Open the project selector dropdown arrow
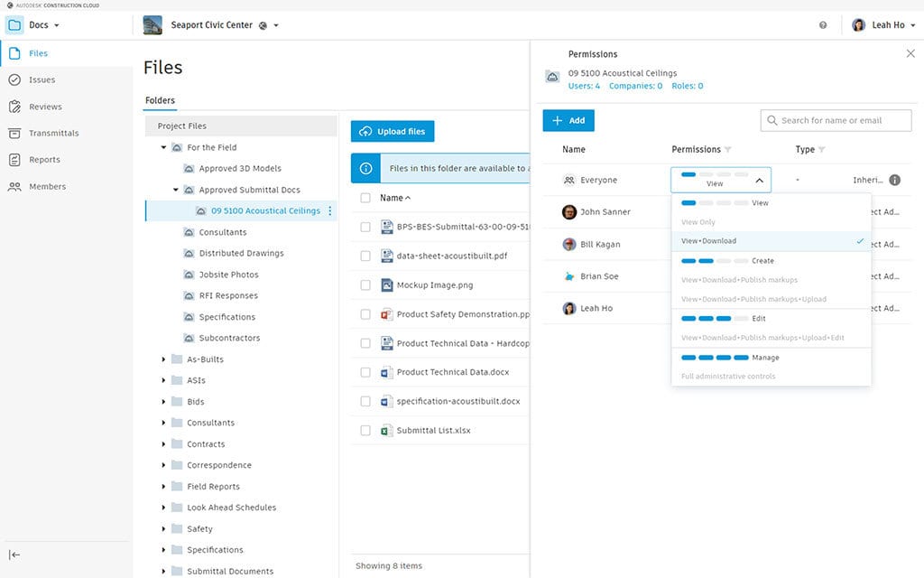924x578 pixels. click(276, 25)
